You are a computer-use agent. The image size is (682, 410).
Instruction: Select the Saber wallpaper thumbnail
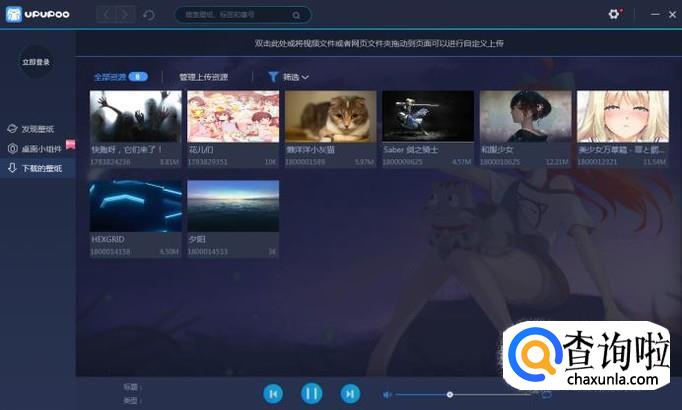(x=428, y=116)
